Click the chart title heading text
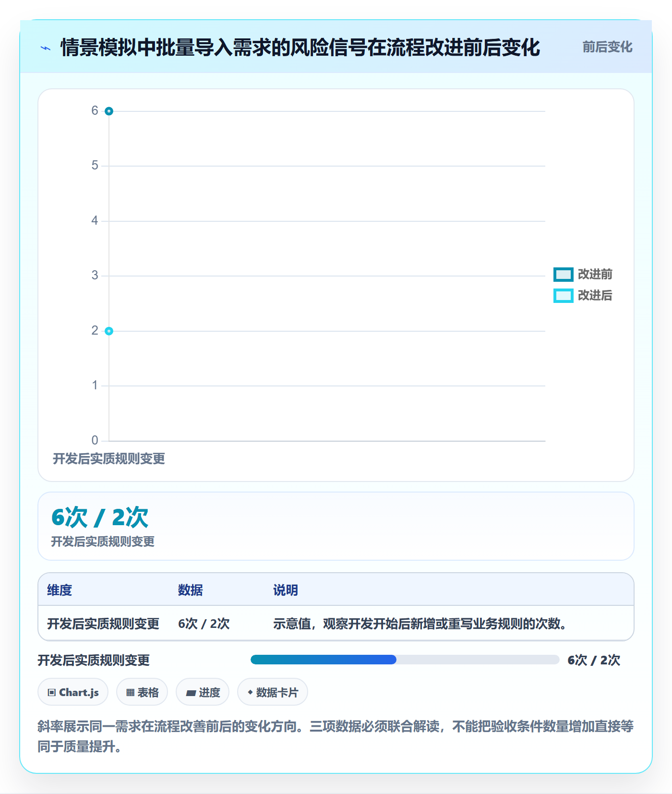Image resolution: width=672 pixels, height=794 pixels. 300,48
